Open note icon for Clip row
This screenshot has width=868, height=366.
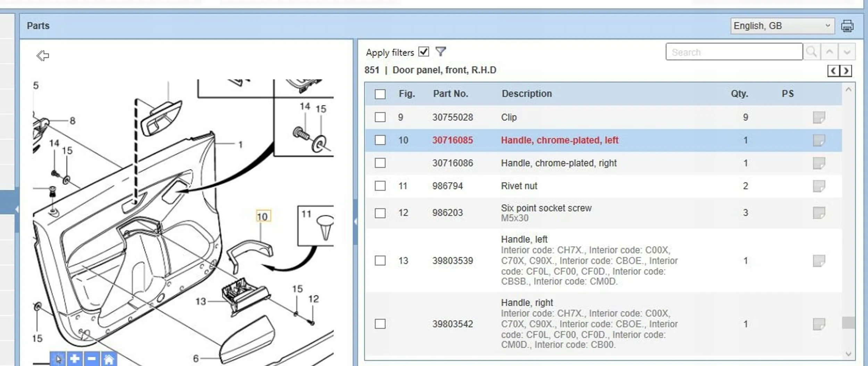819,117
